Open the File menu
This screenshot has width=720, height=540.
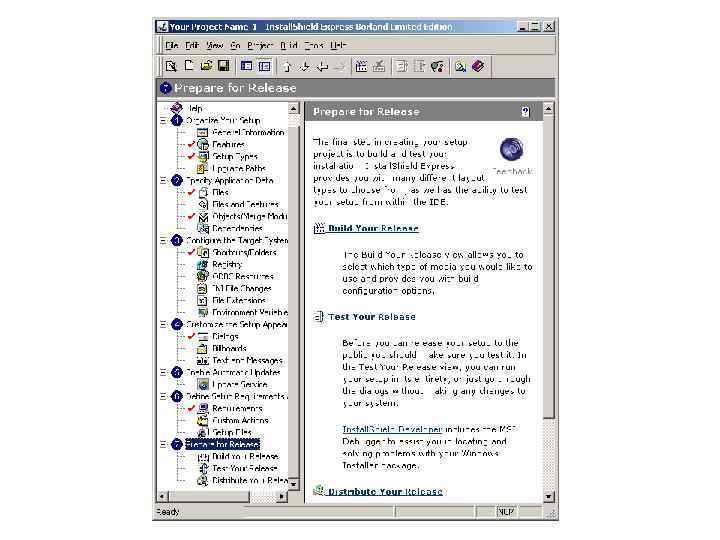click(x=172, y=45)
